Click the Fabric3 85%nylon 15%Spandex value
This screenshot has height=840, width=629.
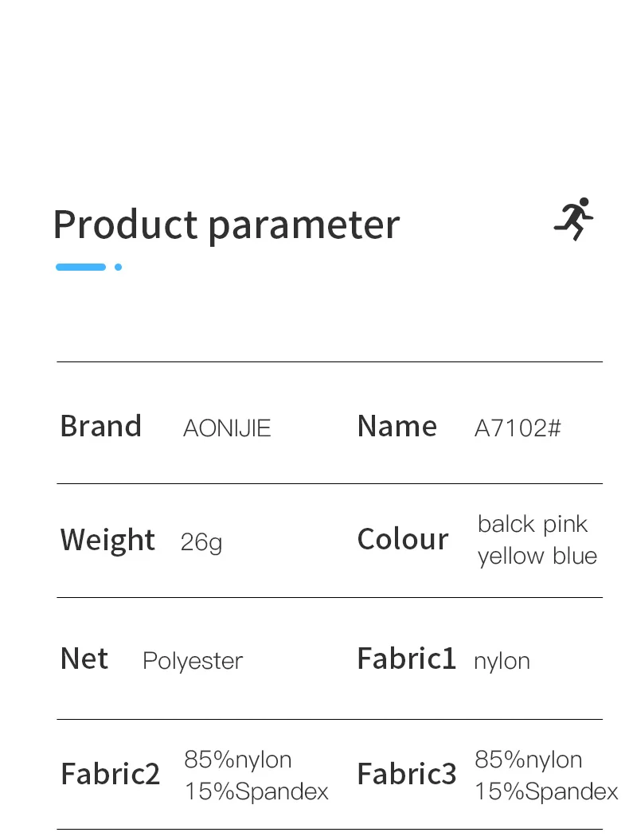[x=546, y=776]
